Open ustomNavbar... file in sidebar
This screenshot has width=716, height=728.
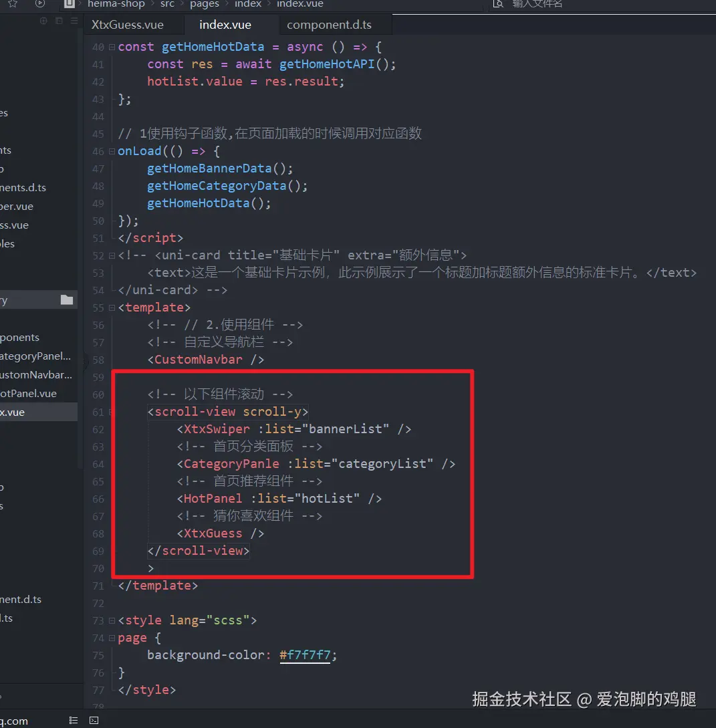[36, 374]
